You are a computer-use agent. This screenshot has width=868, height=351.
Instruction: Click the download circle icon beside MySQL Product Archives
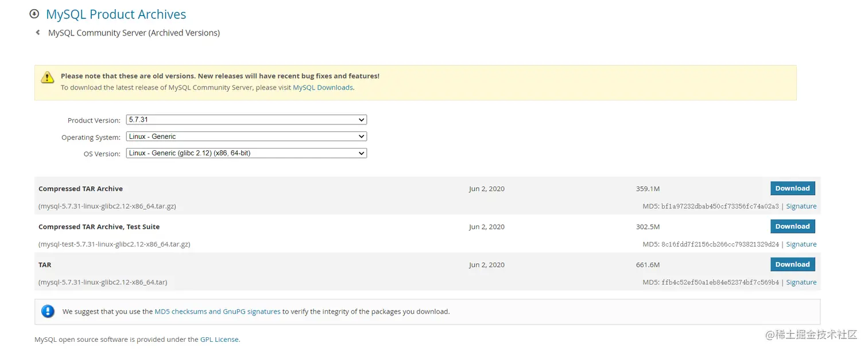click(34, 14)
